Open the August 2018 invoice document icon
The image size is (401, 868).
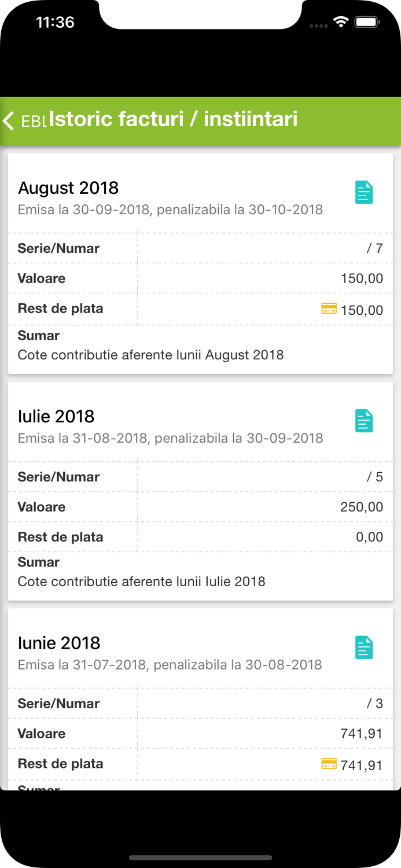point(364,193)
